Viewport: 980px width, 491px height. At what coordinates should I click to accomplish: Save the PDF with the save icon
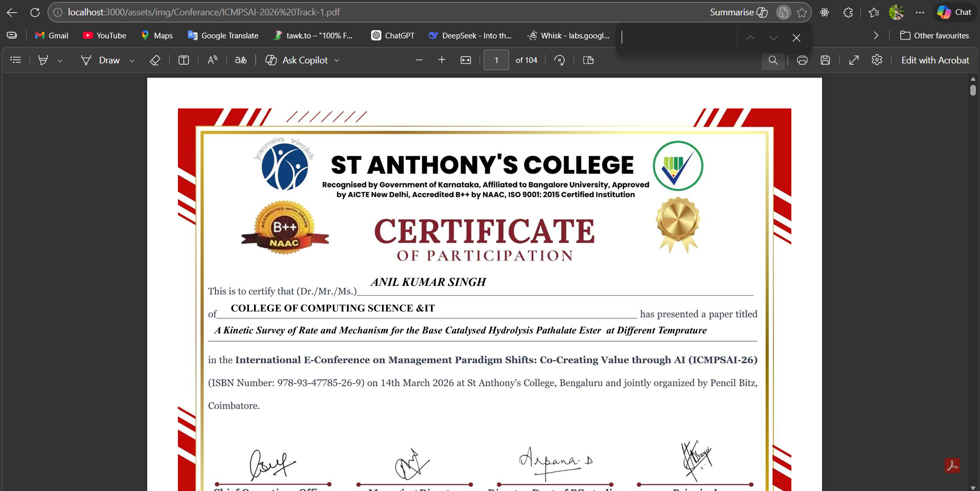tap(825, 60)
